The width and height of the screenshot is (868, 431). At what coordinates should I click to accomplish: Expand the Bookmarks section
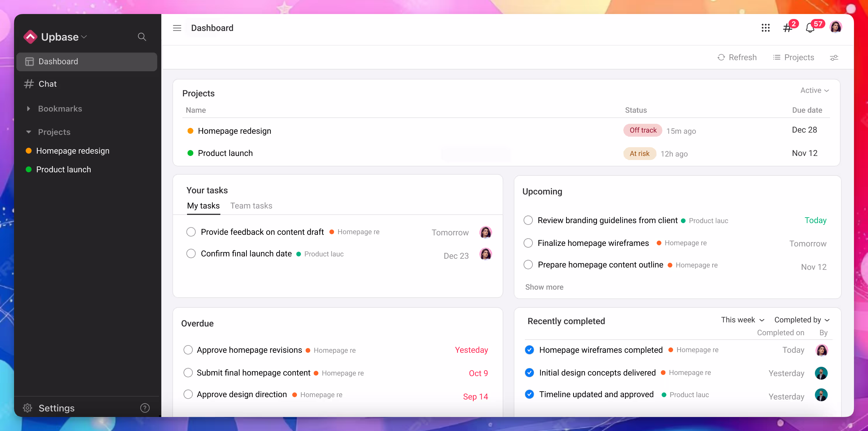(x=28, y=108)
